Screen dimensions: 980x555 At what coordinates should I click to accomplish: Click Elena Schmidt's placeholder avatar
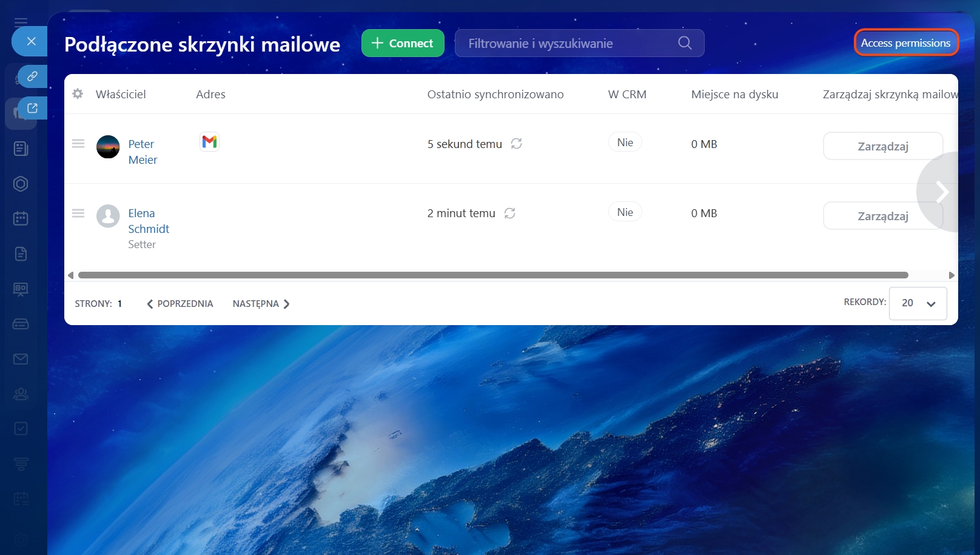[x=108, y=216]
